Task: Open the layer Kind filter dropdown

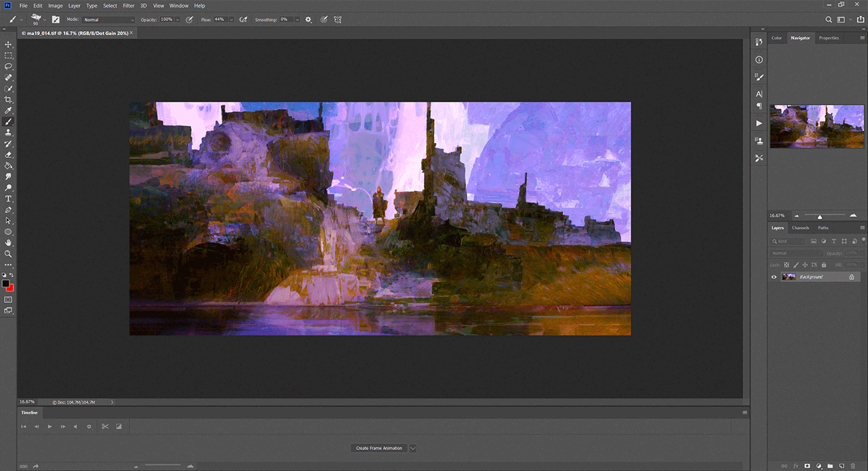Action: (x=788, y=241)
